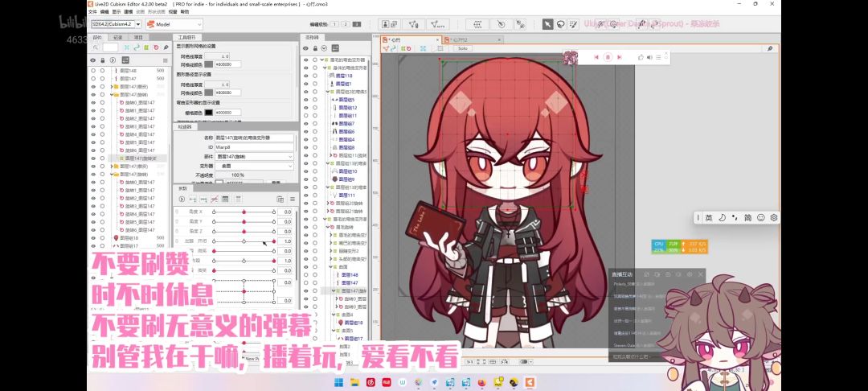The image size is (868, 391).
Task: Click the black warp grid color swatch
Action: 208,112
